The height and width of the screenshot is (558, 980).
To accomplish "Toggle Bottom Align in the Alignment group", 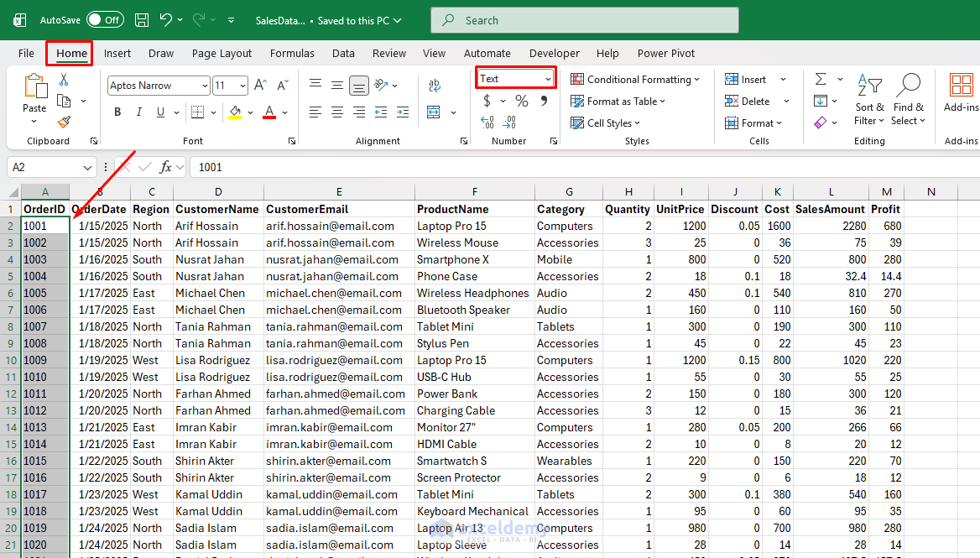I will tap(359, 85).
